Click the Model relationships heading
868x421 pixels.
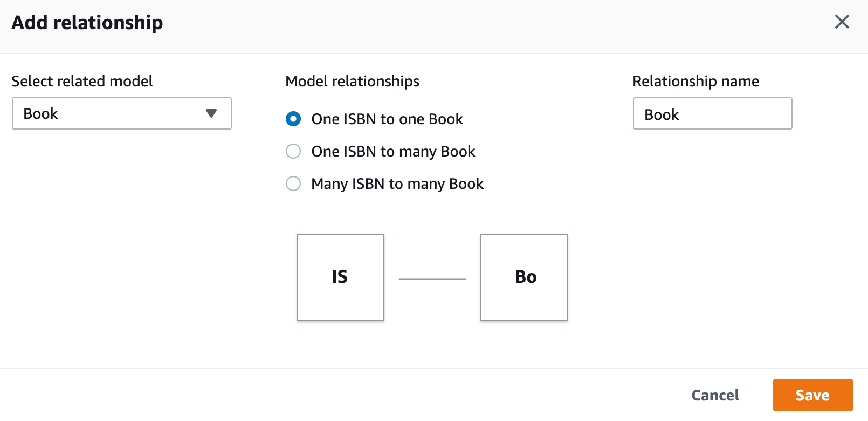[x=353, y=81]
